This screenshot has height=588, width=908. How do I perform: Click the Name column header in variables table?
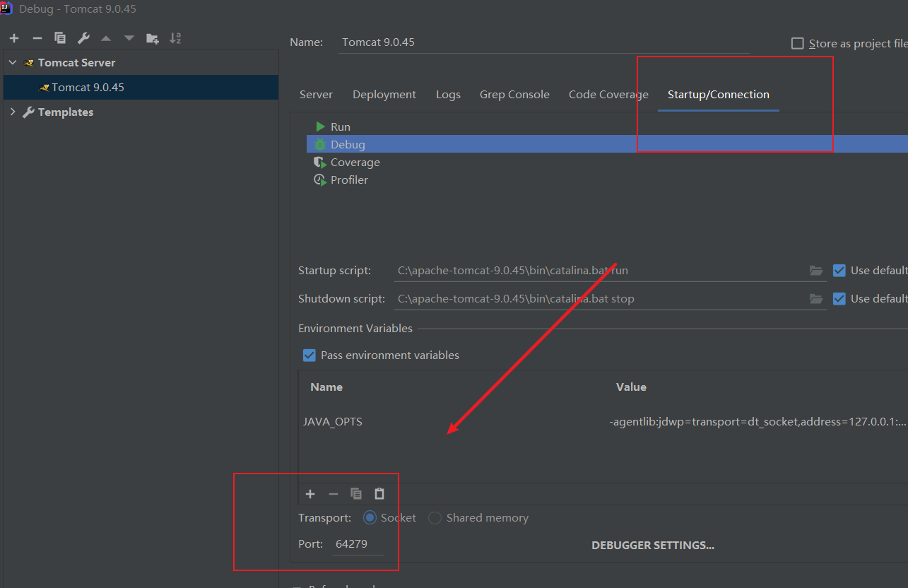[326, 387]
